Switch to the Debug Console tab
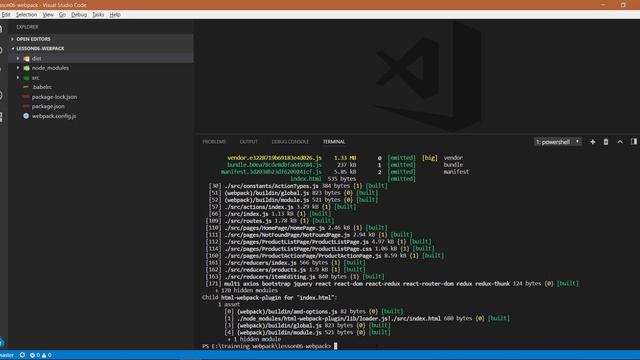 pyautogui.click(x=290, y=142)
